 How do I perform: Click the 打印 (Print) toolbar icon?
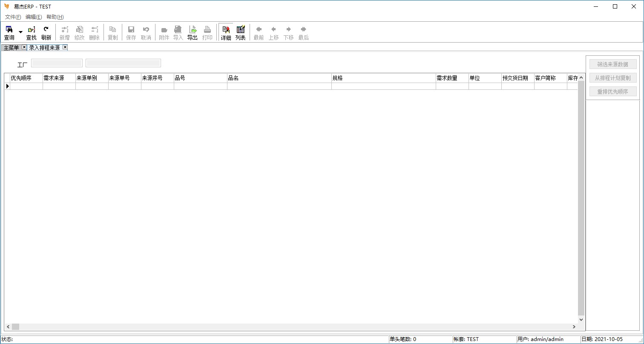(207, 33)
